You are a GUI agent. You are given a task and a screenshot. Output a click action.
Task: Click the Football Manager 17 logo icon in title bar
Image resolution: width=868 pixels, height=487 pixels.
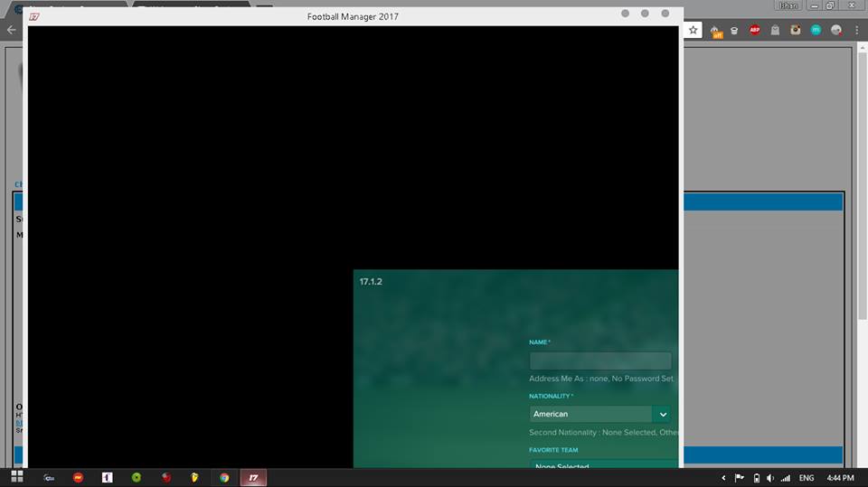(34, 16)
